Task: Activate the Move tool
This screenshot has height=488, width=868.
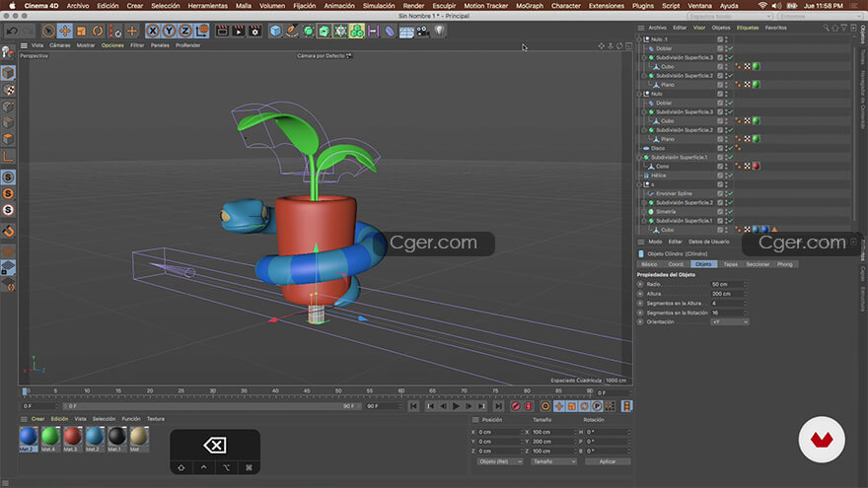Action: point(65,31)
